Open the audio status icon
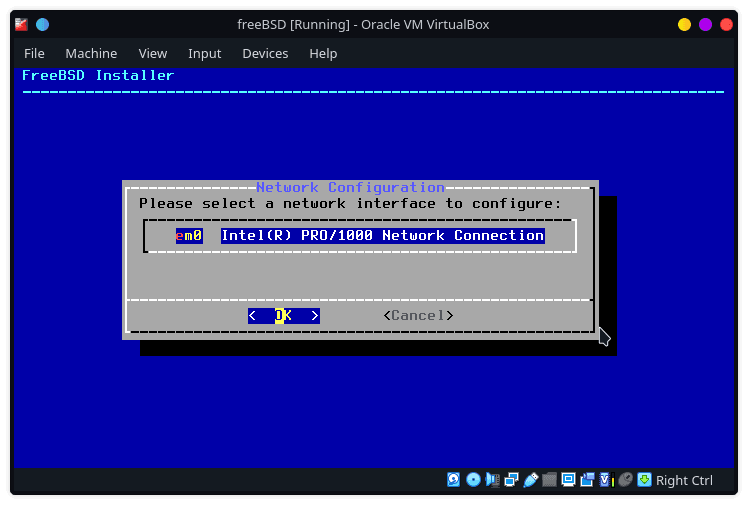Image resolution: width=748 pixels, height=505 pixels. pyautogui.click(x=492, y=480)
